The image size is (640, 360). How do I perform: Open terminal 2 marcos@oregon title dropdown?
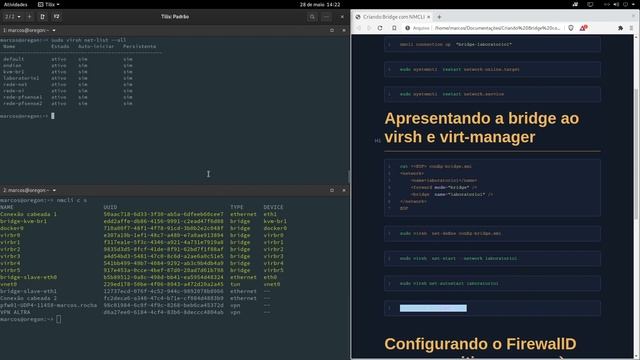coord(29,190)
